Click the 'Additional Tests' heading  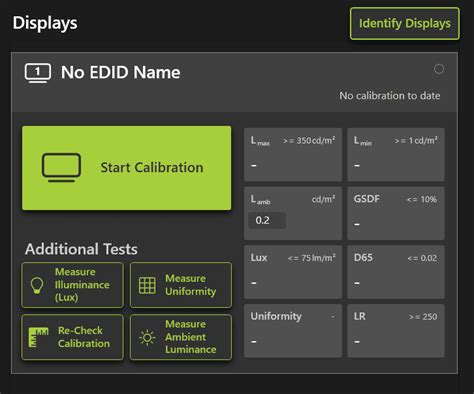(81, 249)
